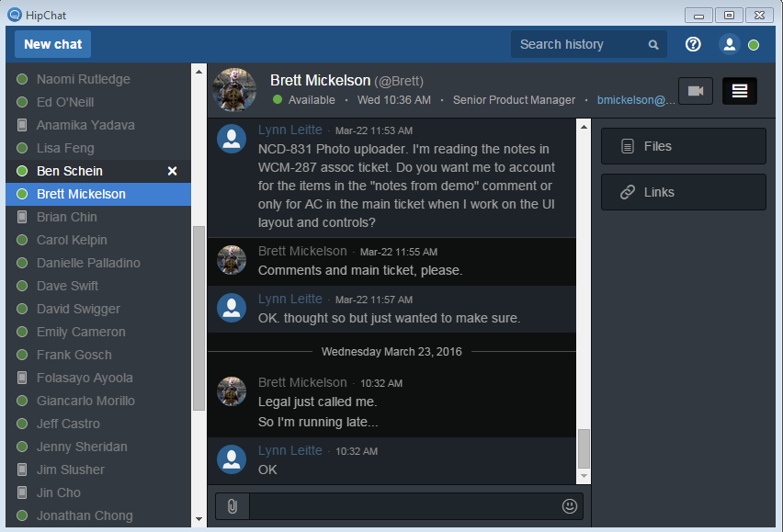Open chat with Jonathan Chong

[x=98, y=515]
